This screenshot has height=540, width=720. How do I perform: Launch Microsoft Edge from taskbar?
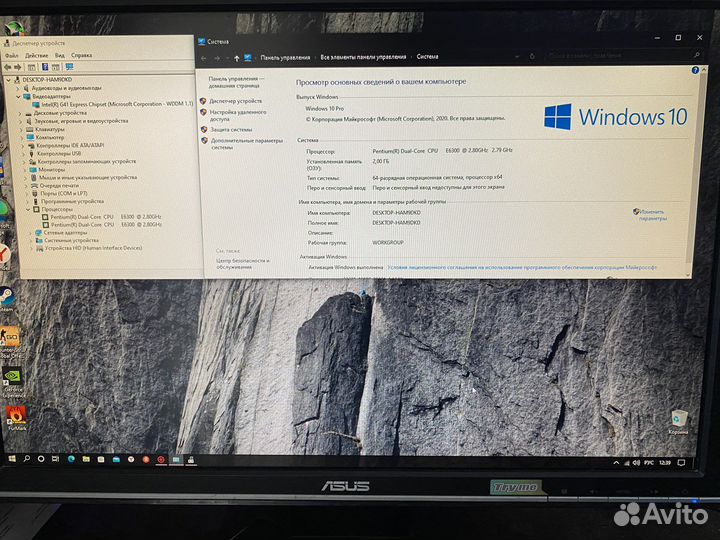71,459
